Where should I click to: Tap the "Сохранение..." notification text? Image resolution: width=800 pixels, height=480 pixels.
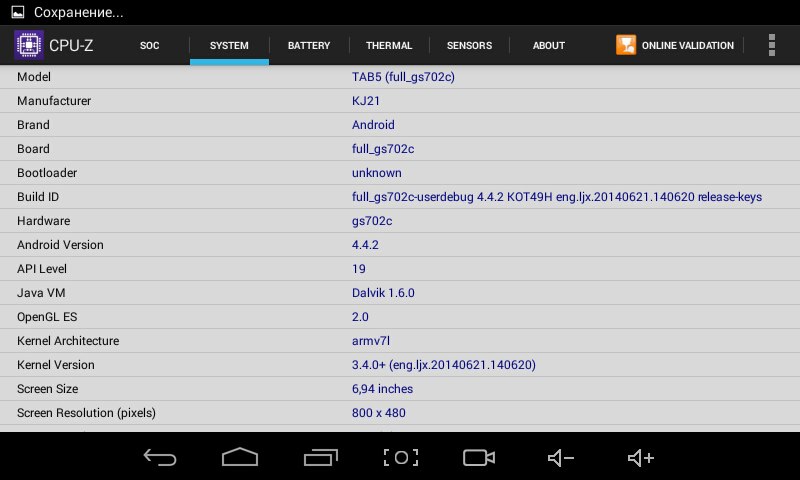[x=79, y=12]
